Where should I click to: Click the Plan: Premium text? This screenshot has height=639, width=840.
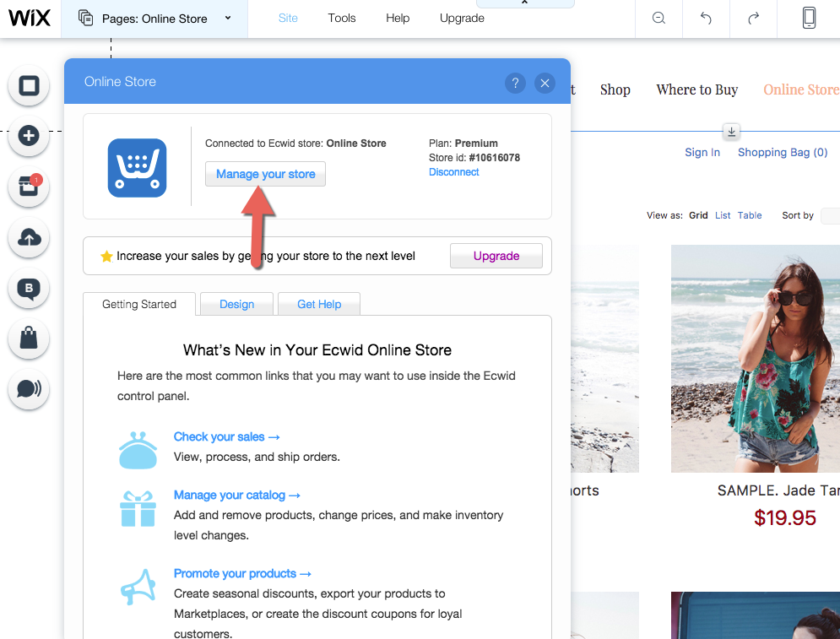click(x=463, y=143)
